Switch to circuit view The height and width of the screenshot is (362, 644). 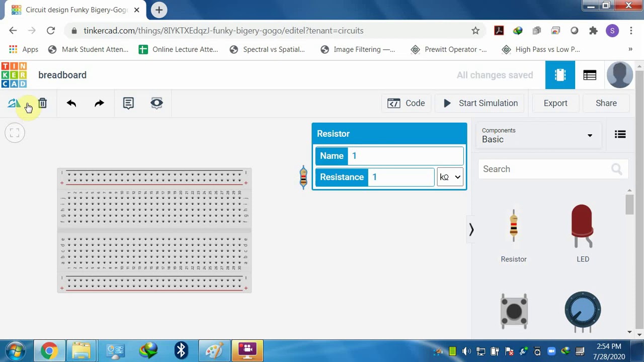(560, 75)
